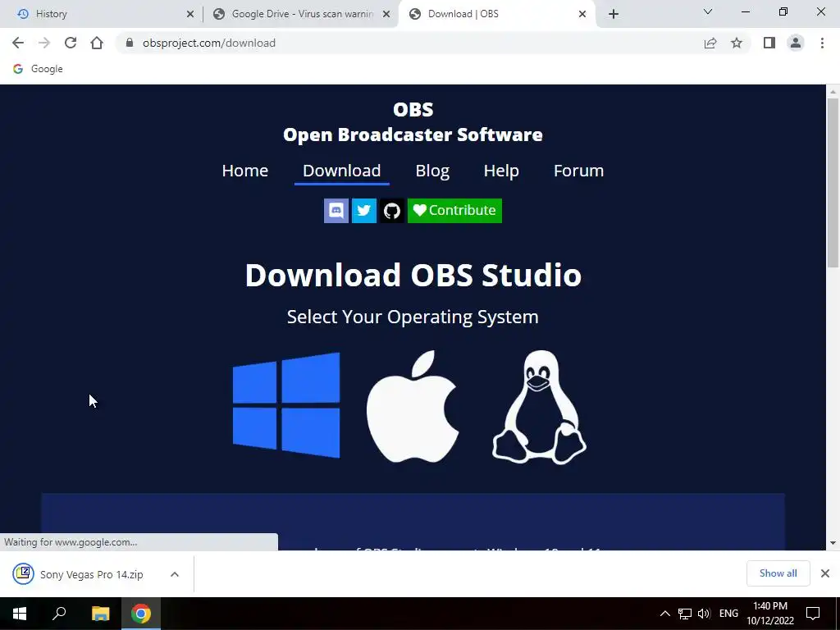Open a new browser tab
Screen dimensions: 840x630
click(614, 15)
